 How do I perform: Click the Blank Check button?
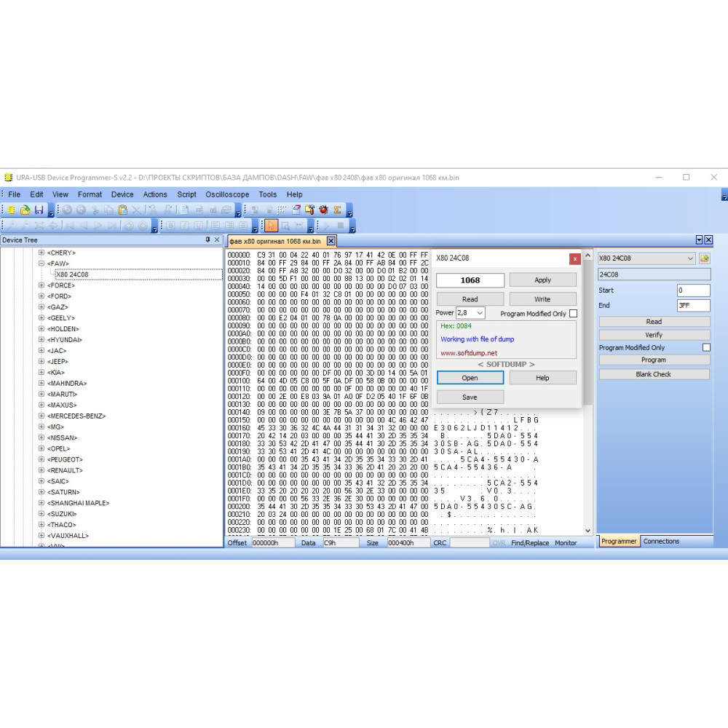654,374
